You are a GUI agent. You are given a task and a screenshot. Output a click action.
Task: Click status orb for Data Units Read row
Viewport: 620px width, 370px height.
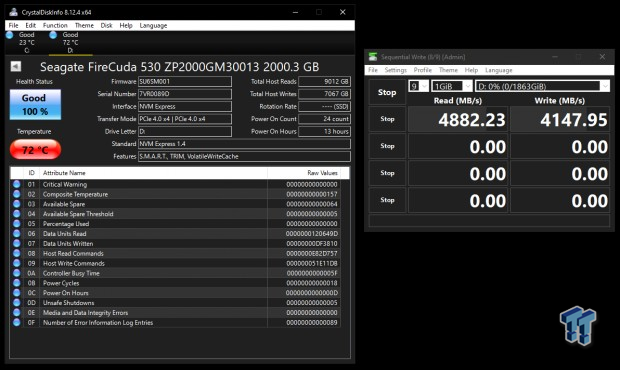tap(17, 234)
